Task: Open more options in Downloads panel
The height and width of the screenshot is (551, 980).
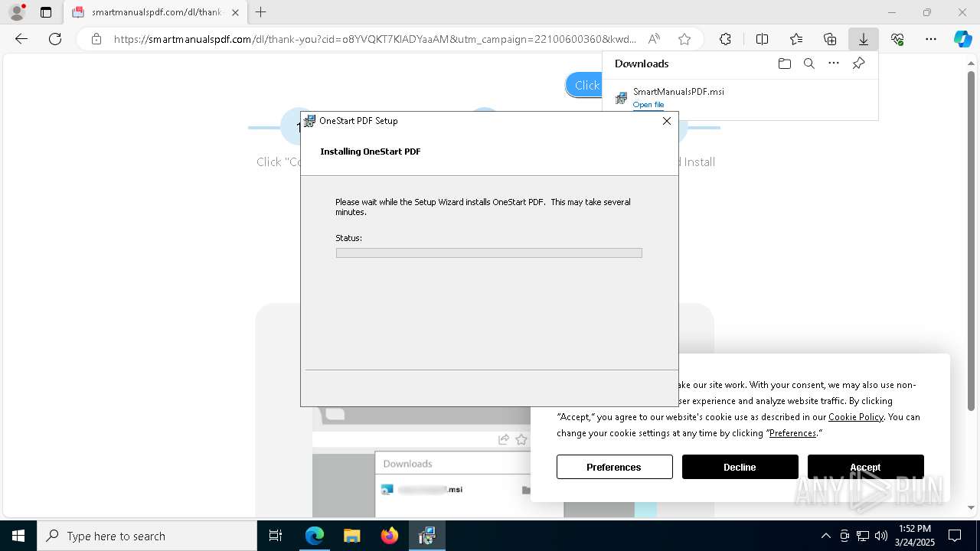Action: (x=834, y=64)
